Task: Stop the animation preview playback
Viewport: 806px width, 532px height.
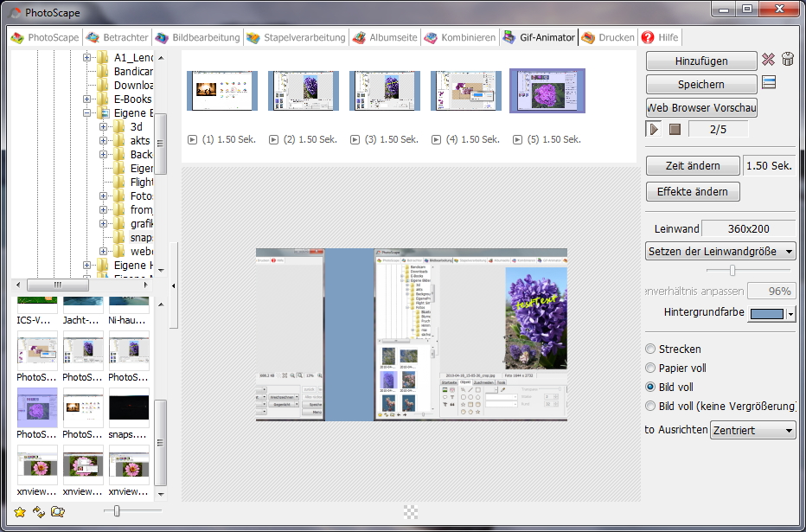Action: (x=675, y=130)
